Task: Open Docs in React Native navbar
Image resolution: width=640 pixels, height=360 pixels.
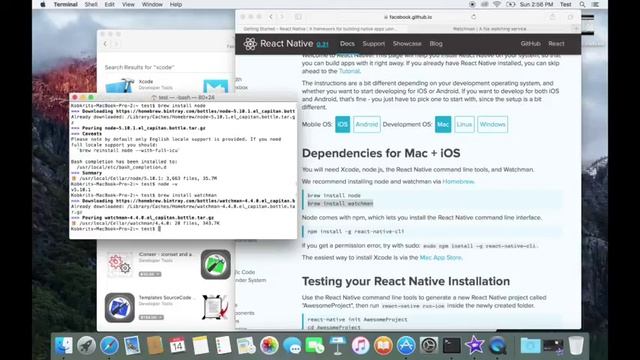Action: [347, 44]
